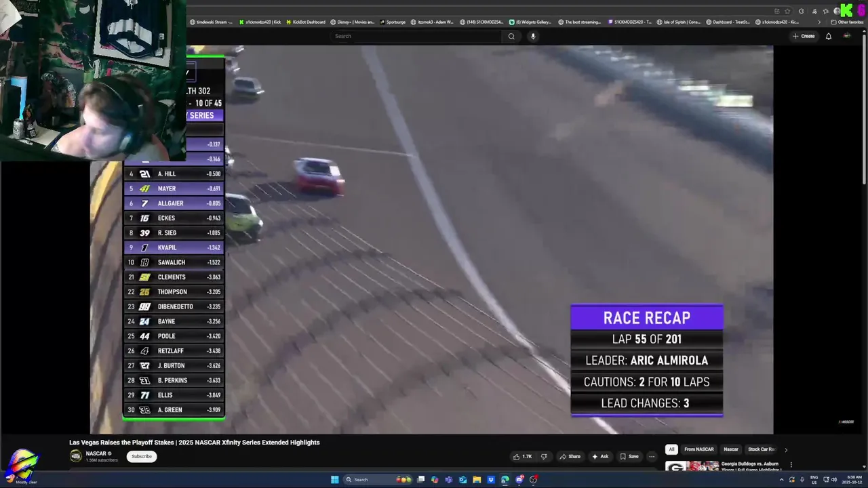Activate voice search microphone icon
This screenshot has width=868, height=488.
[533, 36]
